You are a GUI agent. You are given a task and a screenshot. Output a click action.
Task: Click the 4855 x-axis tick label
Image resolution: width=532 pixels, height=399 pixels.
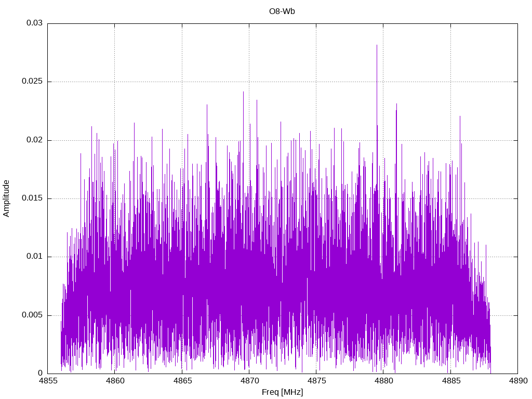point(47,381)
